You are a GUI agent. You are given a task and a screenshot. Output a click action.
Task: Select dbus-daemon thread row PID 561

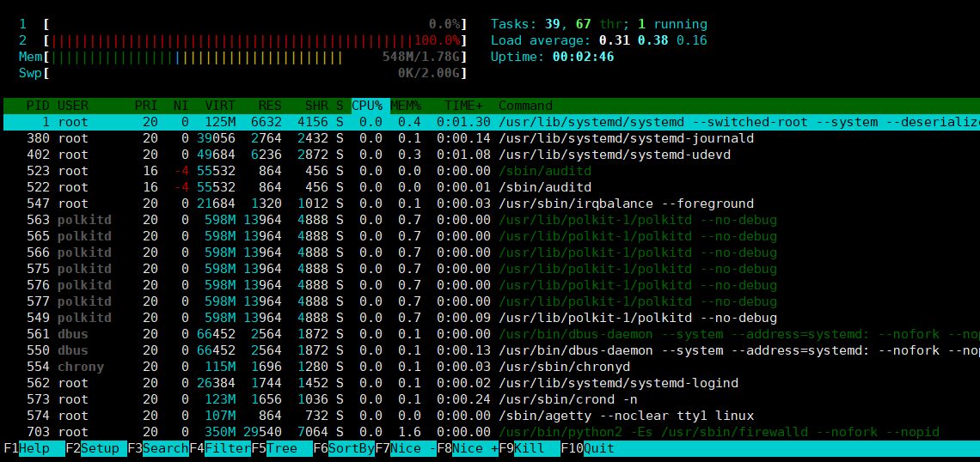point(492,334)
